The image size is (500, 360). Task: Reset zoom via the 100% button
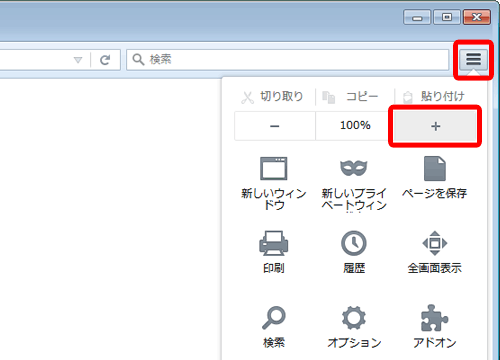tap(355, 126)
